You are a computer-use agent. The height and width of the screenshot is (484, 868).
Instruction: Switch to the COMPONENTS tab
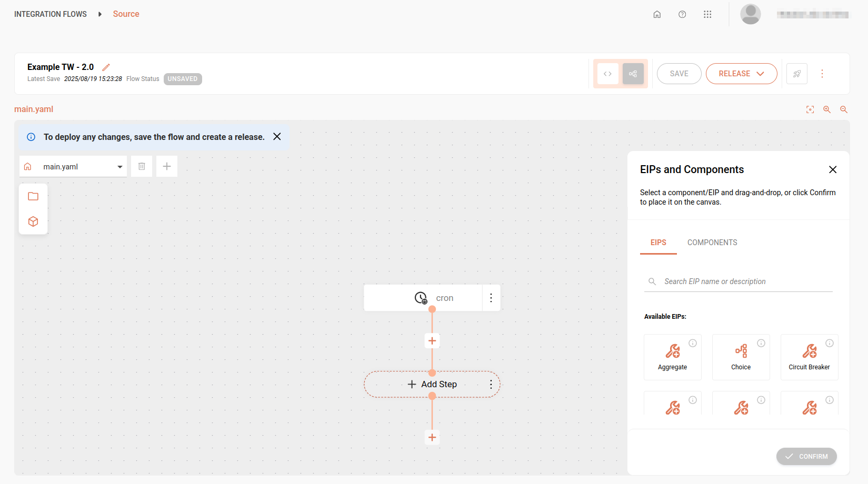(712, 242)
